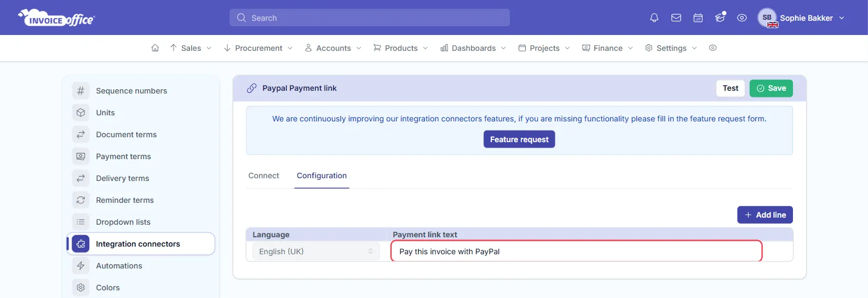Click the 'Paypal Payment link' panel title
Image resolution: width=868 pixels, height=298 pixels.
[300, 88]
